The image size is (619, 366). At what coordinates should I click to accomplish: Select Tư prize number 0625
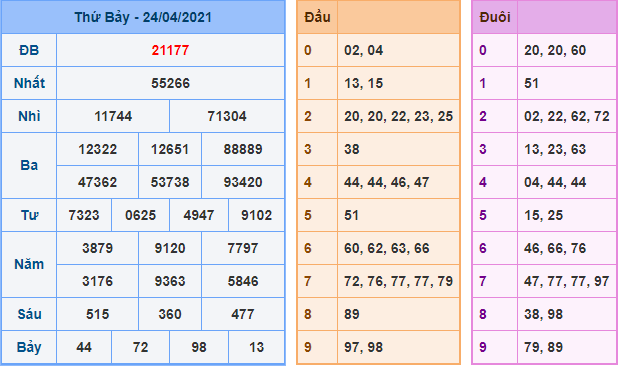[x=141, y=215]
